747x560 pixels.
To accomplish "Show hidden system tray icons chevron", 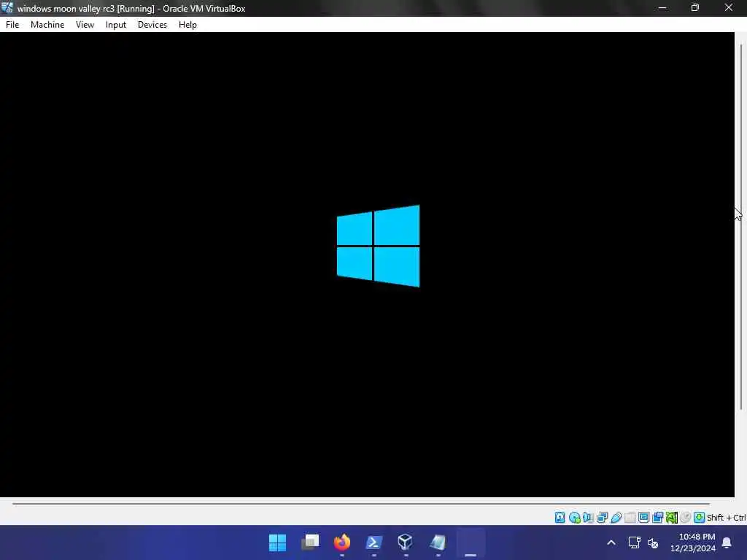I will click(611, 542).
